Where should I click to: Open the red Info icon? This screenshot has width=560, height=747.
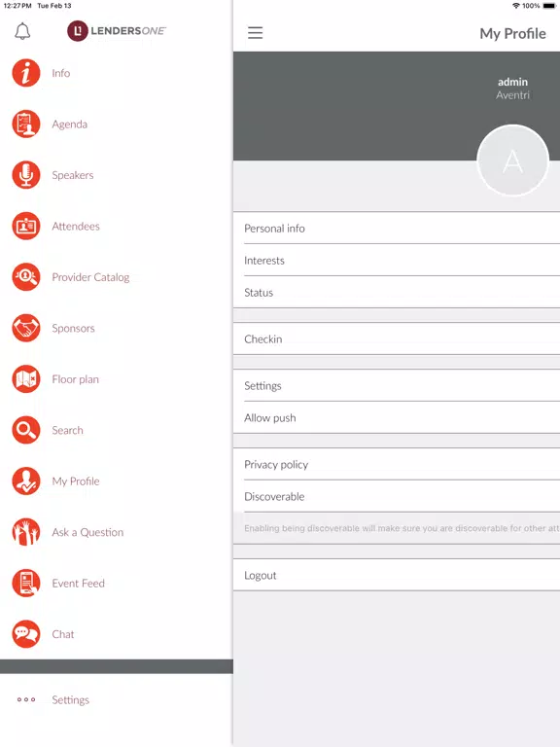(26, 73)
